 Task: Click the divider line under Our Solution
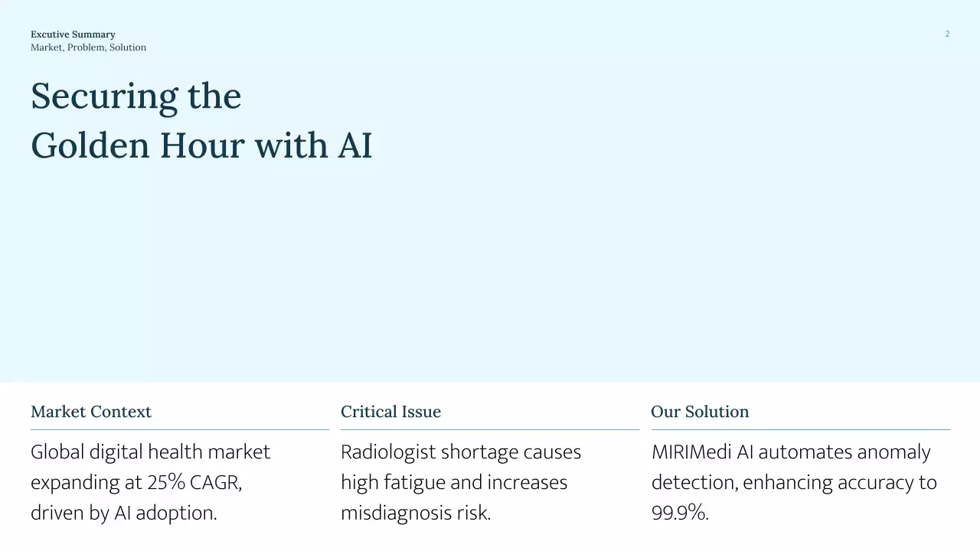tap(800, 429)
